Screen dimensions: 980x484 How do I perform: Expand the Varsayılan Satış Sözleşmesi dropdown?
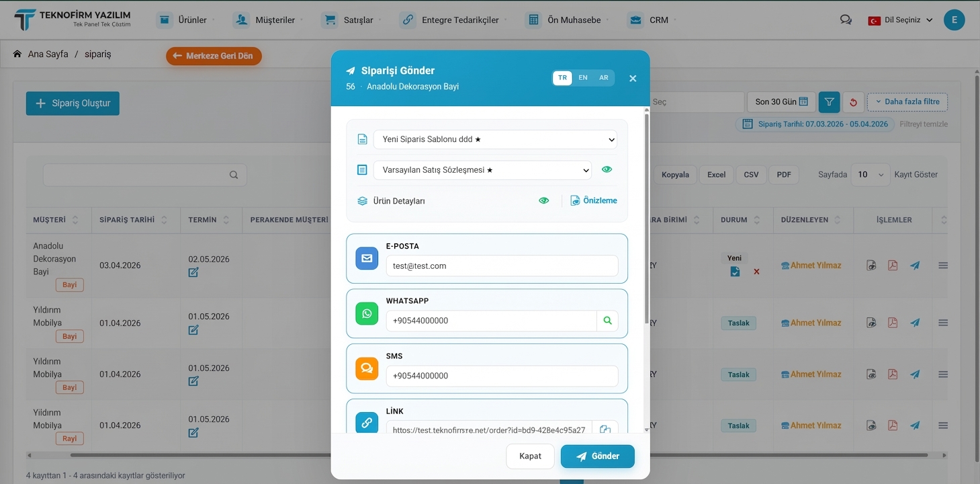482,170
